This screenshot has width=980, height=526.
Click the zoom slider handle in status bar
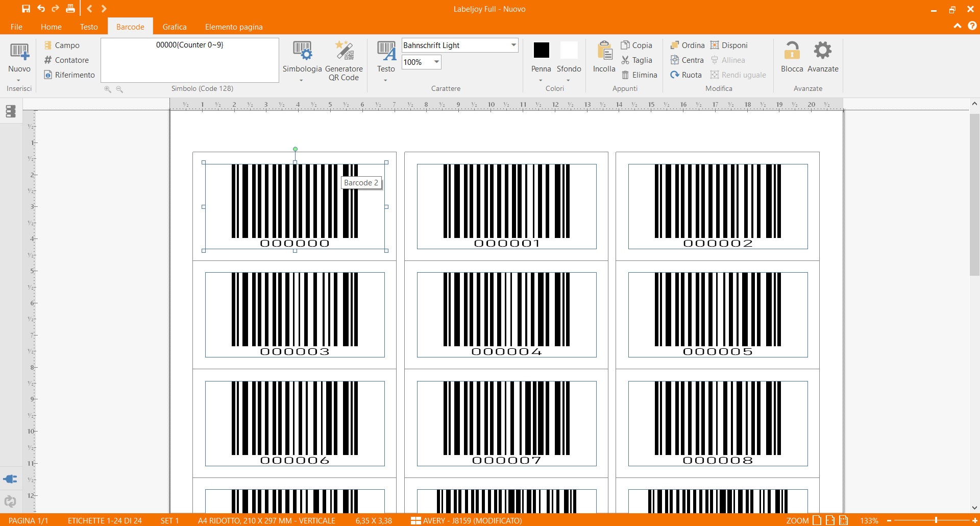coord(936,520)
